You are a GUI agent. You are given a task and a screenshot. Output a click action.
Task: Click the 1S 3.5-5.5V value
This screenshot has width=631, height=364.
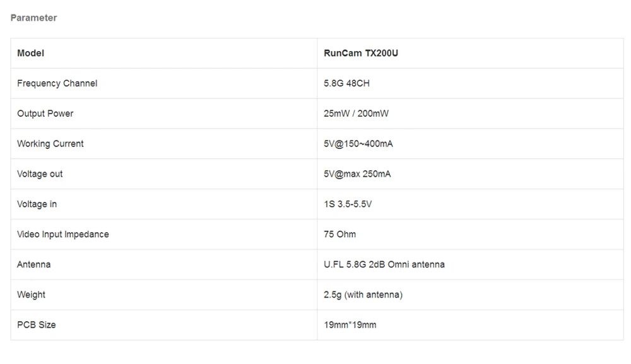[x=348, y=204]
